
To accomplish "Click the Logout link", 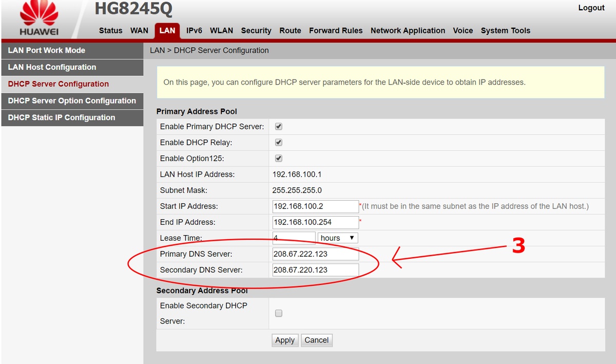I will tap(591, 8).
